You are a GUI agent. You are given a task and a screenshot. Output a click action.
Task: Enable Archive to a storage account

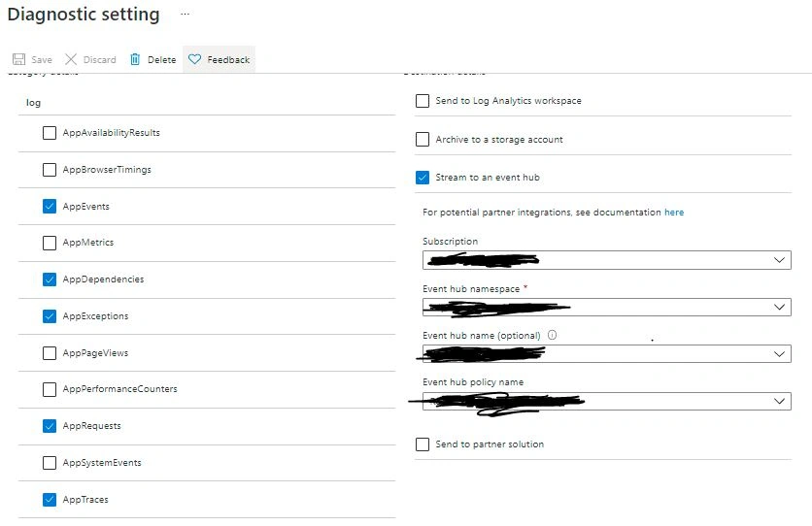click(x=423, y=139)
